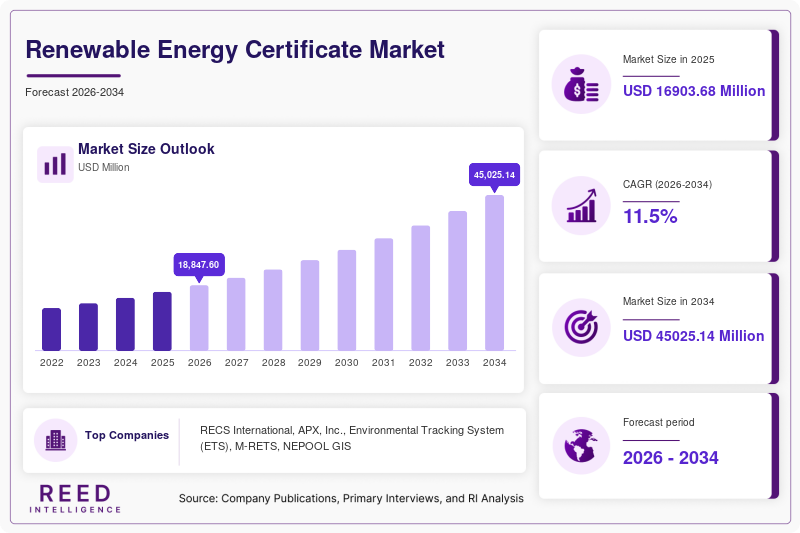Click the REED Intelligence logo
This screenshot has height=533, width=800.
76,499
